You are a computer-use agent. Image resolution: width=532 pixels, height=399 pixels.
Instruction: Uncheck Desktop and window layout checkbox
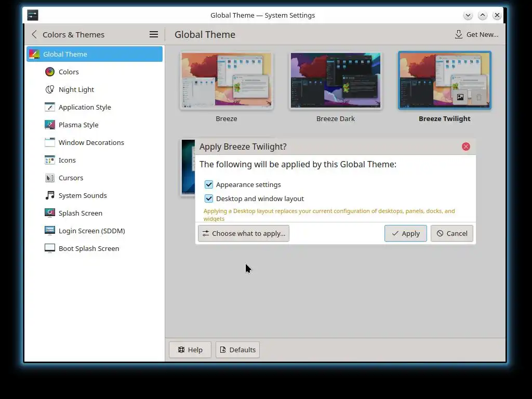[209, 198]
